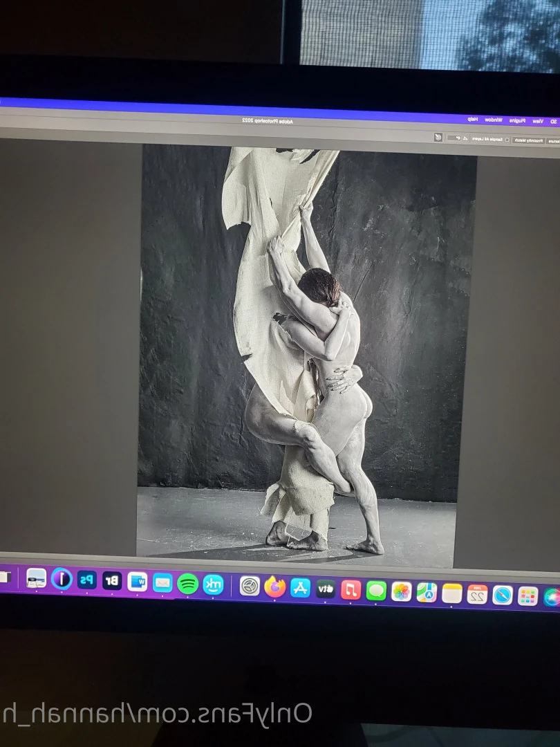Open the Help menu

tap(473, 119)
